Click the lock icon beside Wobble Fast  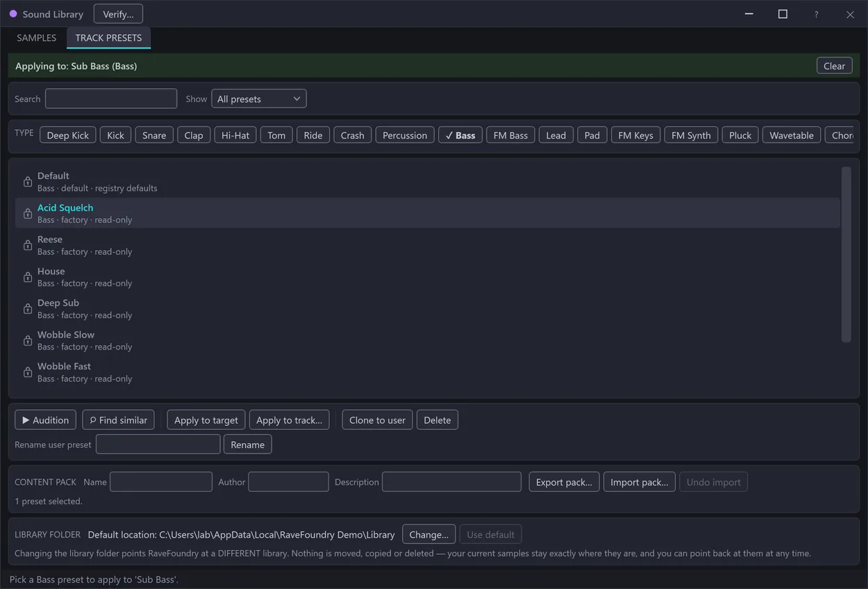(28, 372)
